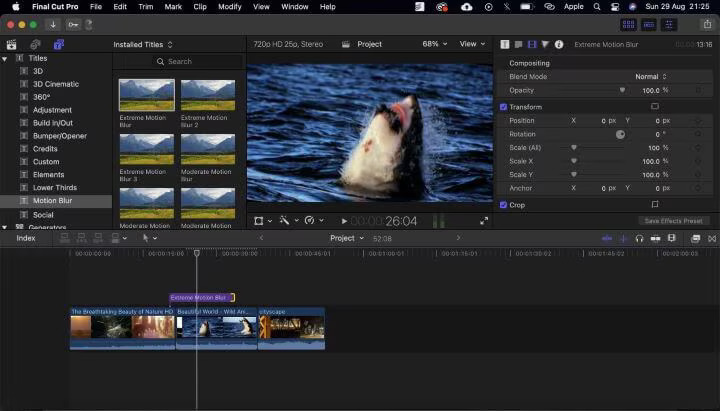Open the viewer transform tool dropdown
This screenshot has height=411, width=720.
pos(270,221)
